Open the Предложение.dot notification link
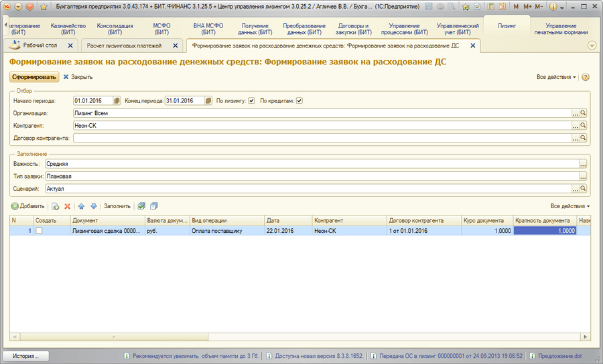Image resolution: width=603 pixels, height=364 pixels. (x=560, y=356)
